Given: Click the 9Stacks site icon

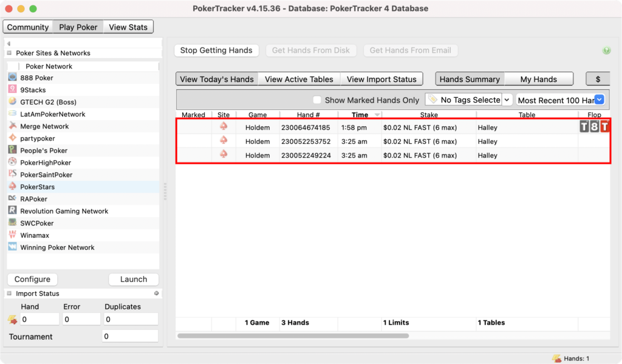Looking at the screenshot, I should [12, 90].
